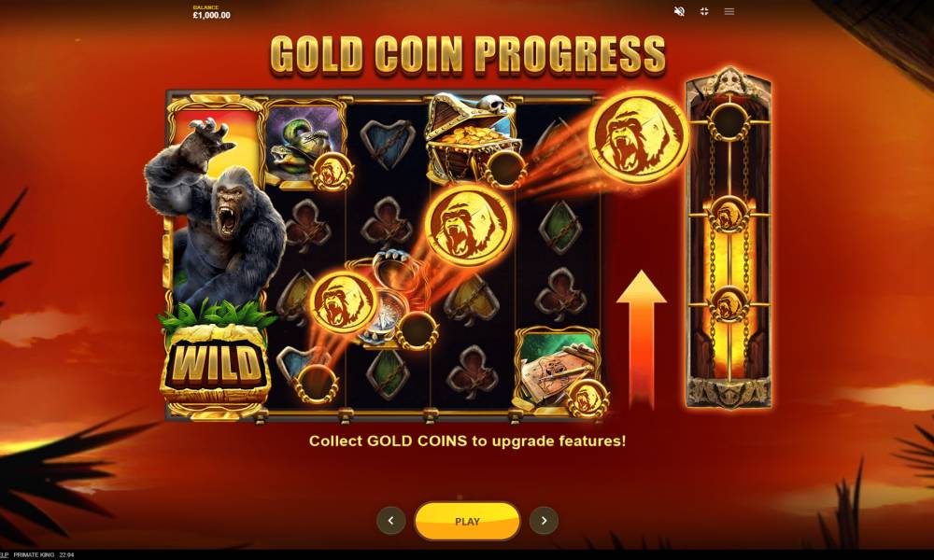Click the Primate King label in status bar
This screenshot has height=560, width=934.
(34, 554)
